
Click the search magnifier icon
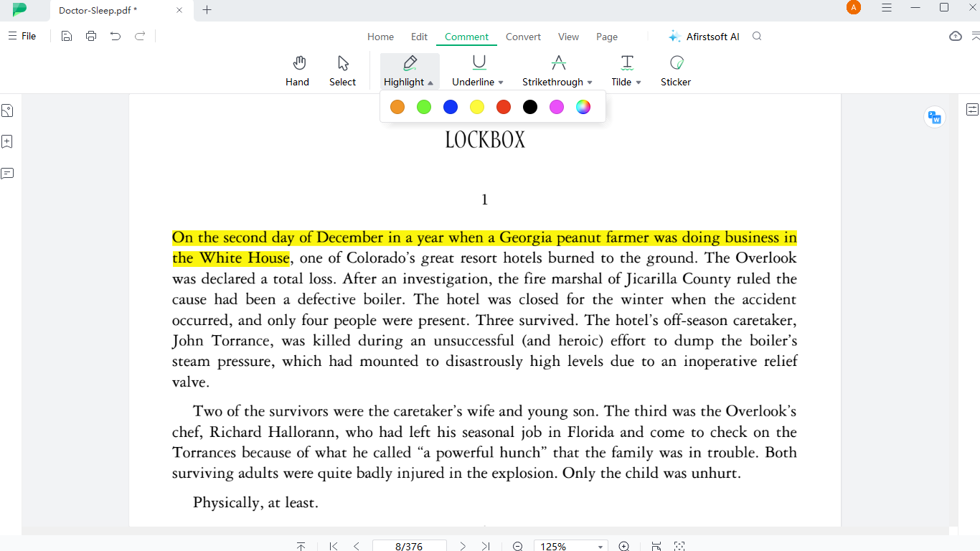click(x=757, y=37)
